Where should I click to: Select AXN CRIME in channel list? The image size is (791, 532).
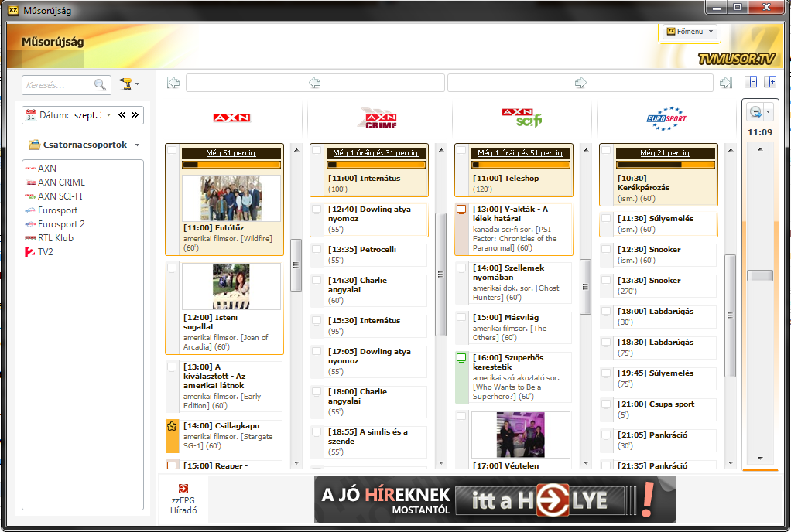[x=61, y=182]
